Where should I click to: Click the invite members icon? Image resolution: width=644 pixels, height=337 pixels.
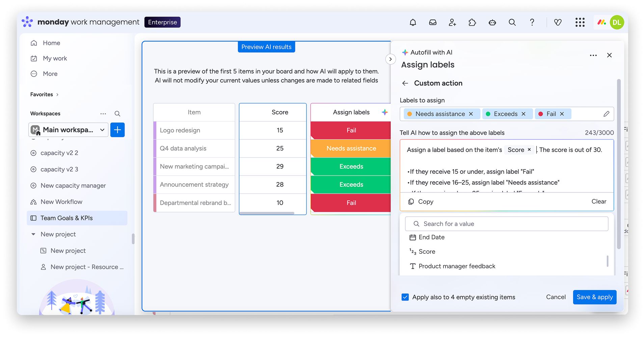pos(452,22)
